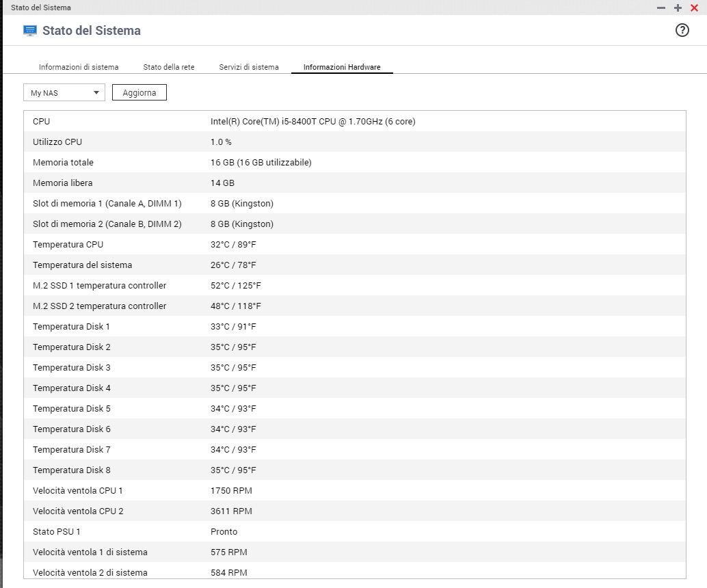
Task: Click the Stato PSU 1 row
Action: point(354,532)
